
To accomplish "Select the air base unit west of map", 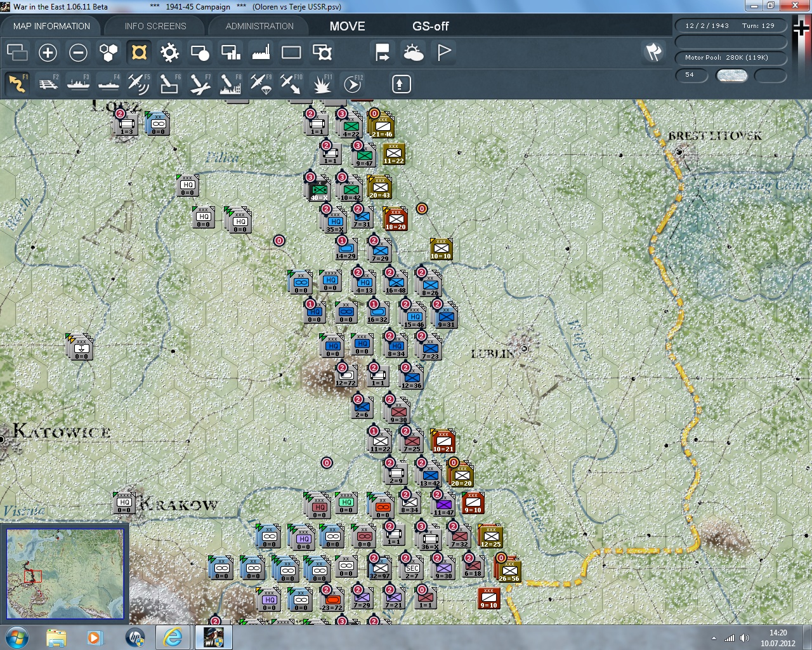I will point(81,348).
